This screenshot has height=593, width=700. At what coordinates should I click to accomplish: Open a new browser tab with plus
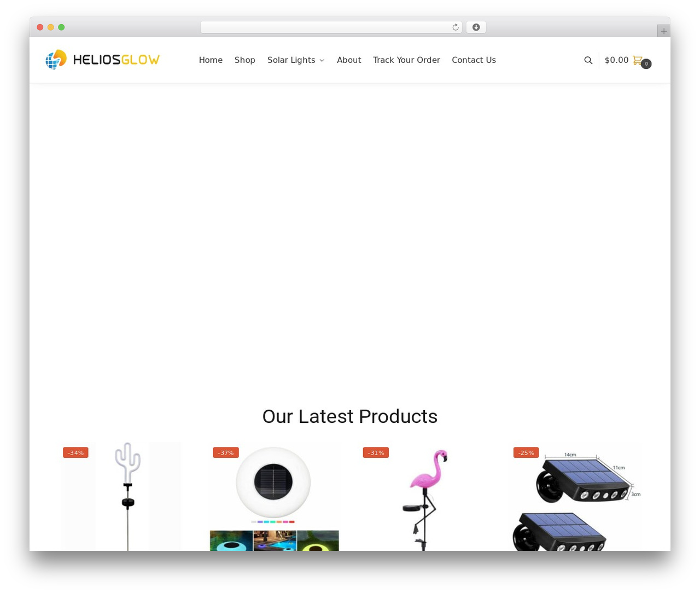pyautogui.click(x=663, y=31)
